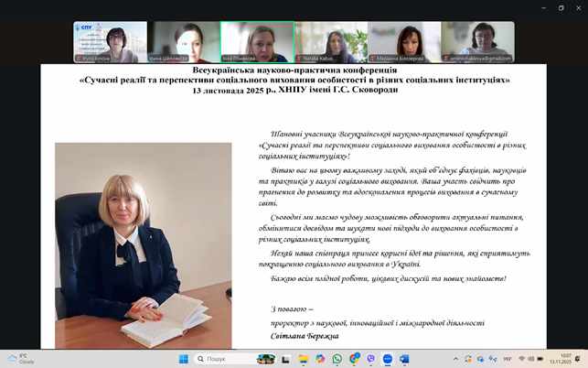Restore down the meeting window
Screen dimensions: 588x368
[561, 7]
